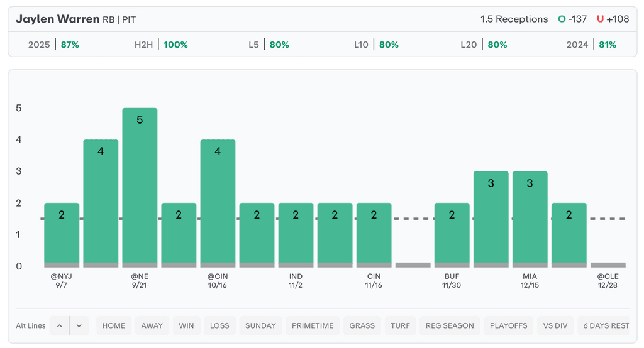644x348 pixels.
Task: Click the @NE 9/21 bar showing 5
Action: (140, 187)
